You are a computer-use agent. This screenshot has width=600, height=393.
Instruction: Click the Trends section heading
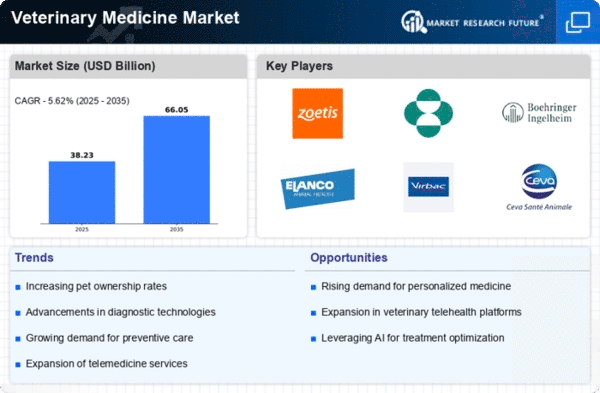pyautogui.click(x=34, y=258)
